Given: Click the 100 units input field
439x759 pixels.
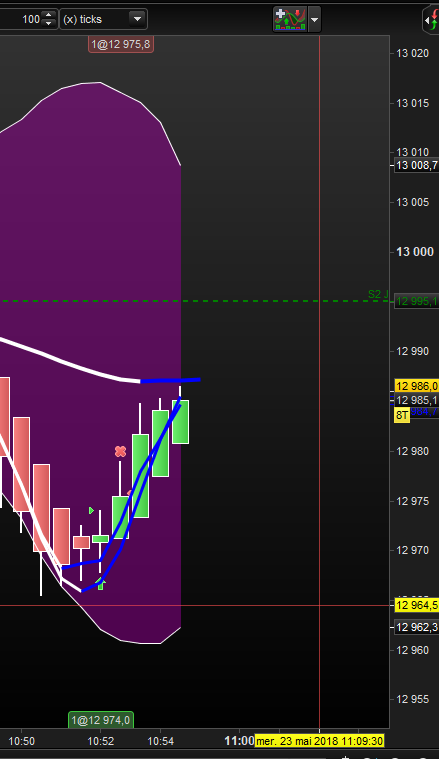Looking at the screenshot, I should [21, 19].
